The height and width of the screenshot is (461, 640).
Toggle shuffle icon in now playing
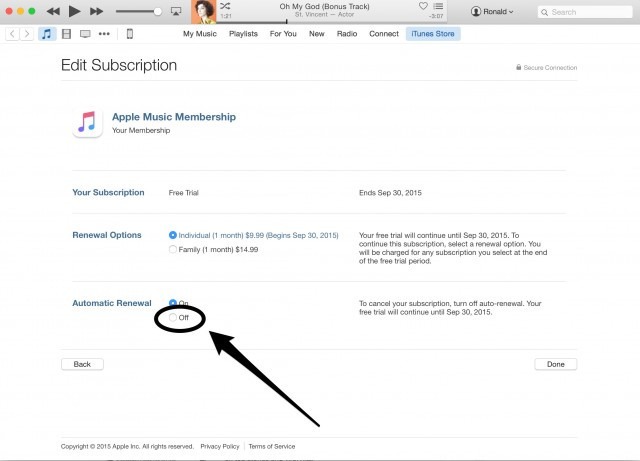[225, 6]
